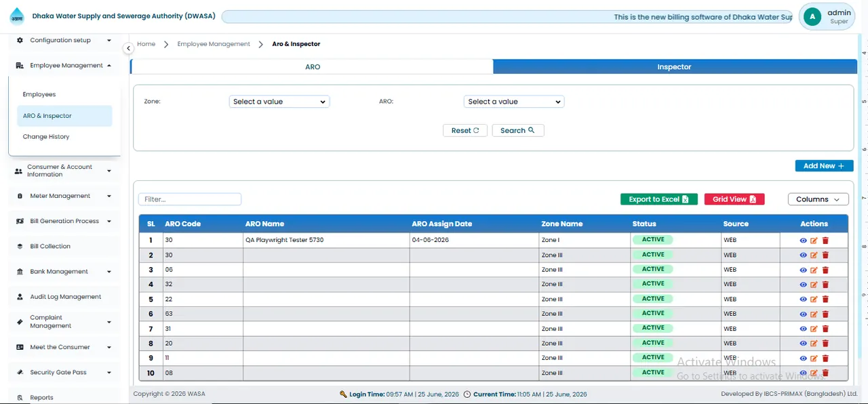View details of row 2 ARO
868x404 pixels.
pyautogui.click(x=803, y=256)
